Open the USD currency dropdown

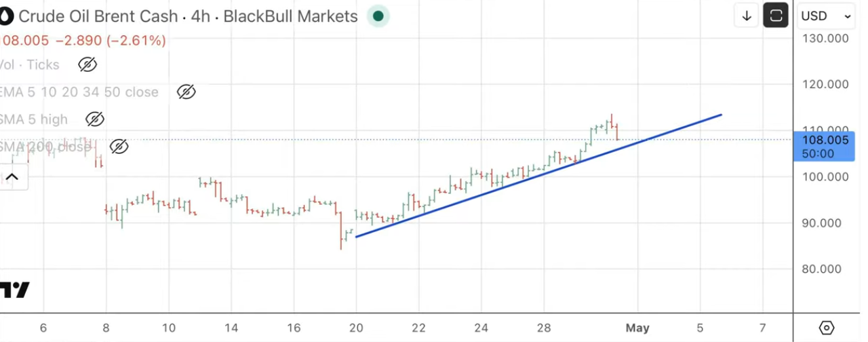tap(826, 16)
